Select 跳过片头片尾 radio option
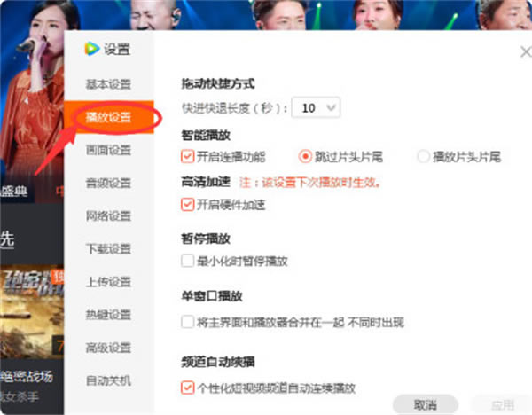Image resolution: width=532 pixels, height=415 pixels. [x=306, y=157]
